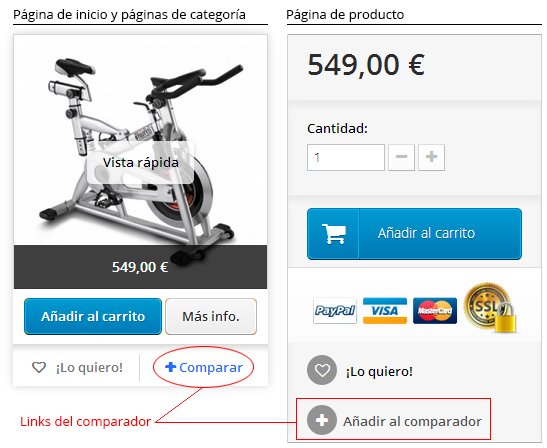547x448 pixels.
Task: Click the Cantidad quantity input field
Action: coord(346,157)
